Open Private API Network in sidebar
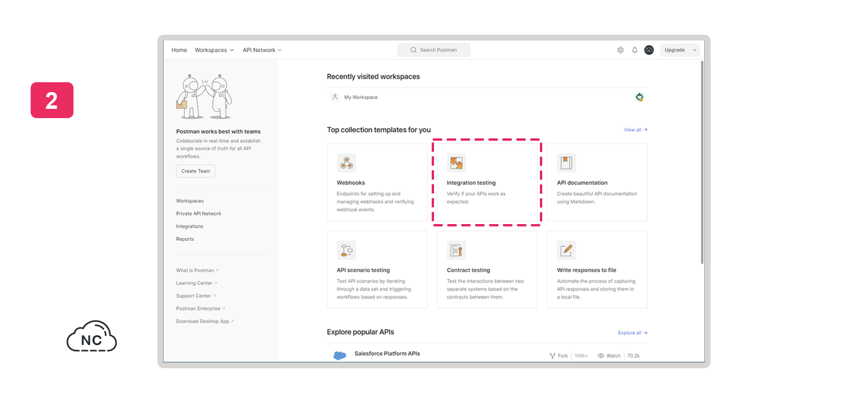868x403 pixels. pyautogui.click(x=198, y=214)
